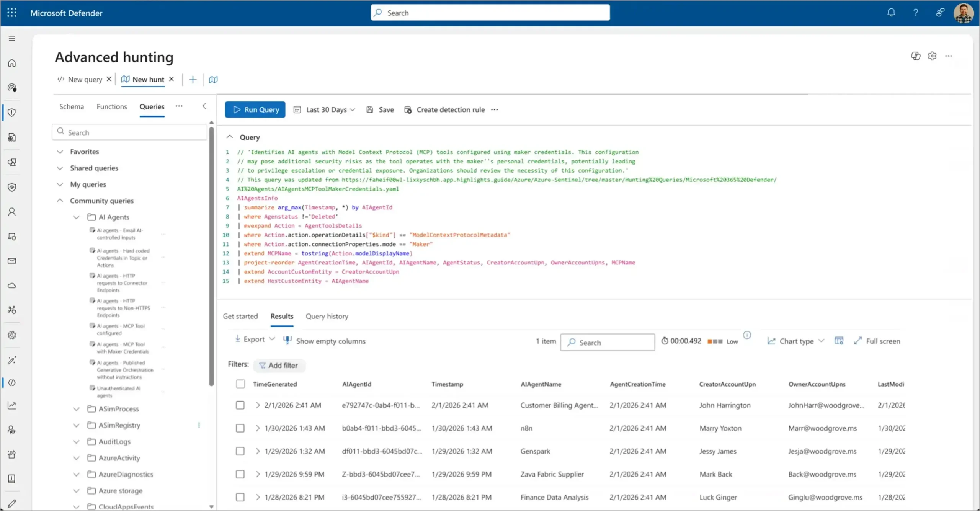Toggle the select-all results checkbox

(x=240, y=384)
